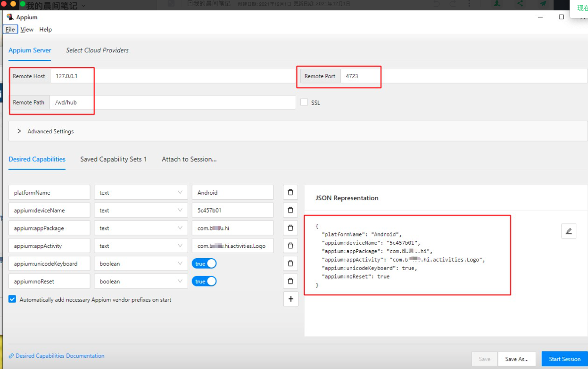This screenshot has width=588, height=369.
Task: Delete the appium:noReset capability row
Action: (x=290, y=281)
